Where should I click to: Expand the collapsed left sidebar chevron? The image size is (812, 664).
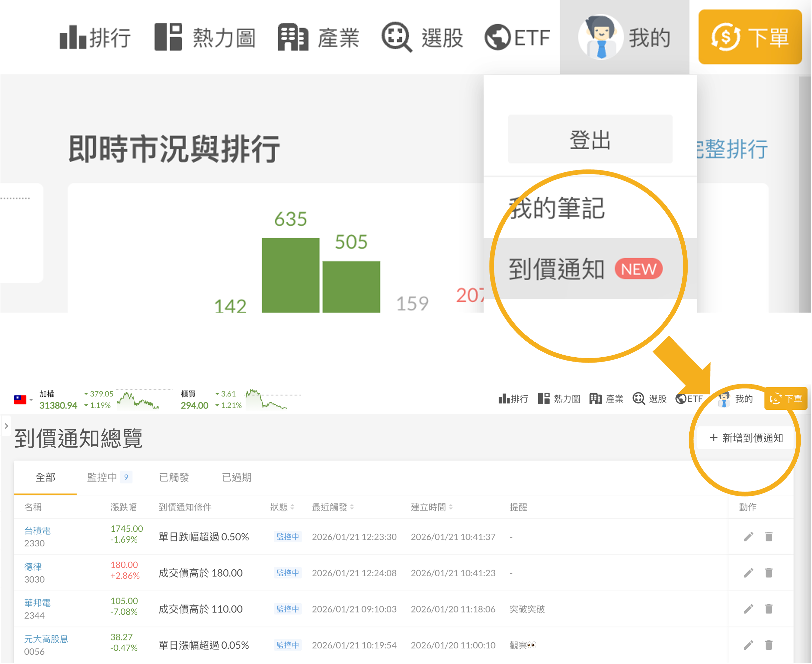[6, 426]
